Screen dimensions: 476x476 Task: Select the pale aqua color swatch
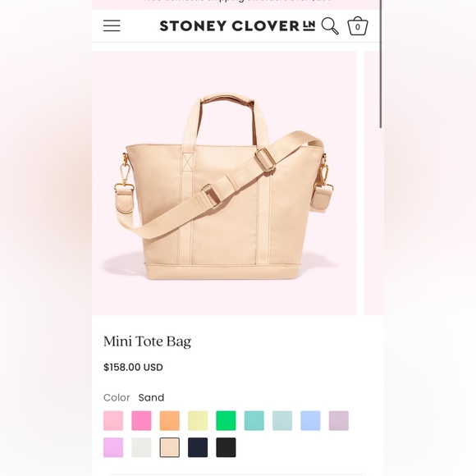(x=282, y=420)
